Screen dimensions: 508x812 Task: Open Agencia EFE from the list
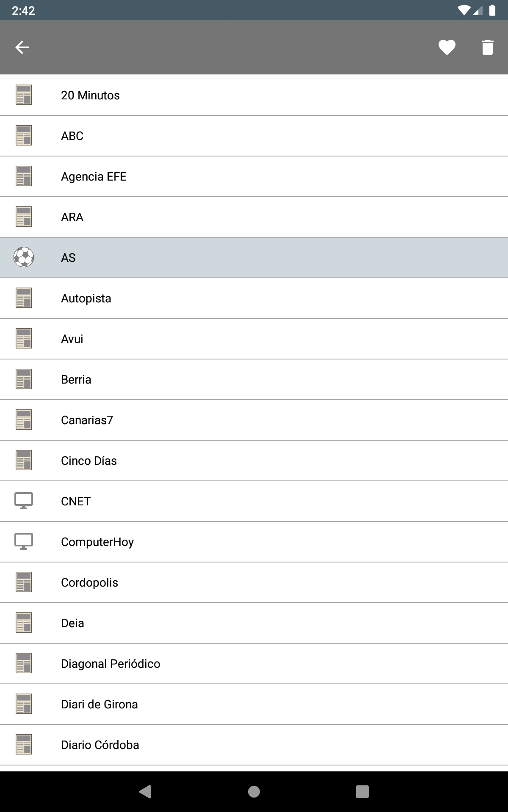pyautogui.click(x=254, y=176)
